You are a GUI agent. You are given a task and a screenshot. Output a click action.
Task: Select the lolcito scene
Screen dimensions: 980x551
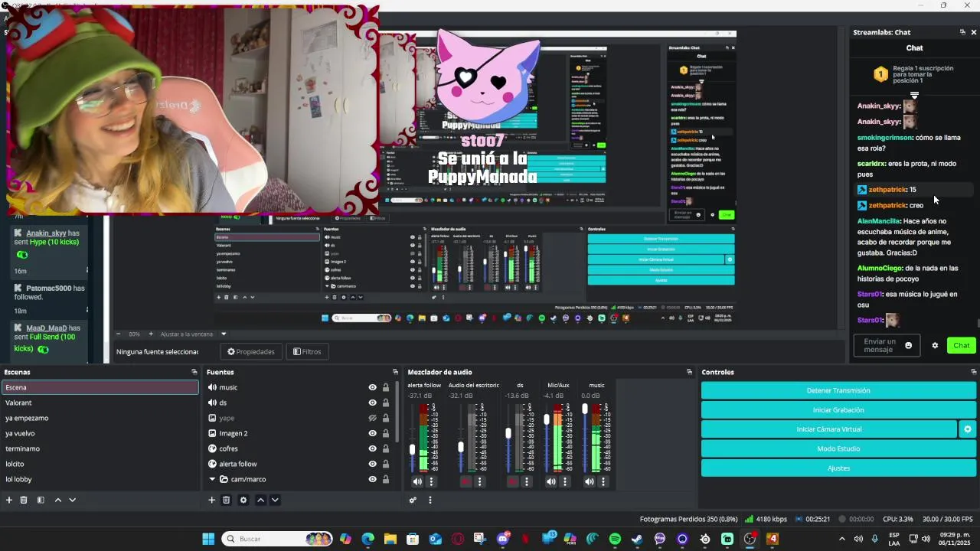[x=100, y=464]
